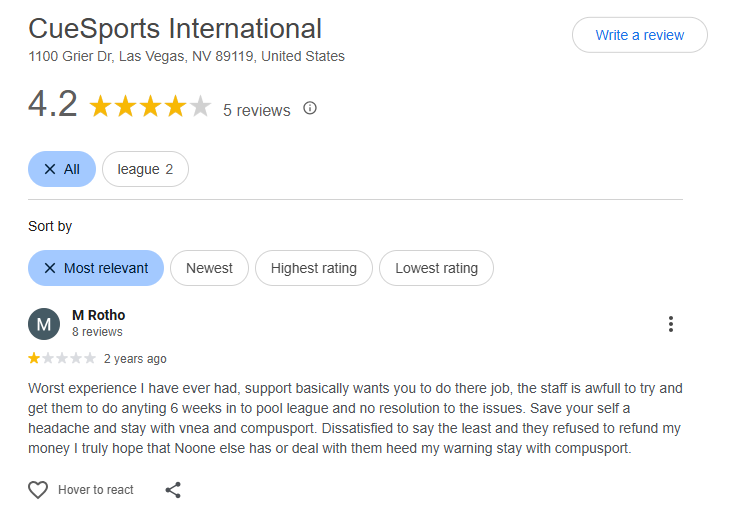The image size is (741, 508).
Task: Sort reviews by Lowest rating
Action: tap(436, 268)
